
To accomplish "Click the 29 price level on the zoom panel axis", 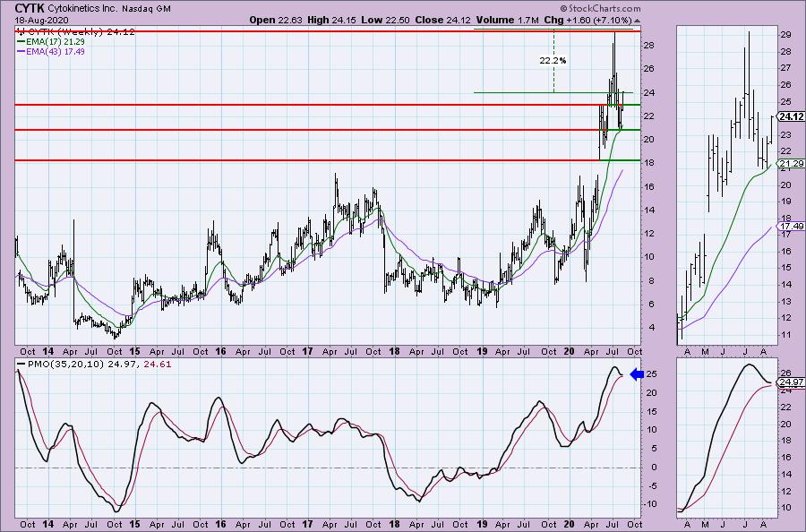I will [785, 35].
